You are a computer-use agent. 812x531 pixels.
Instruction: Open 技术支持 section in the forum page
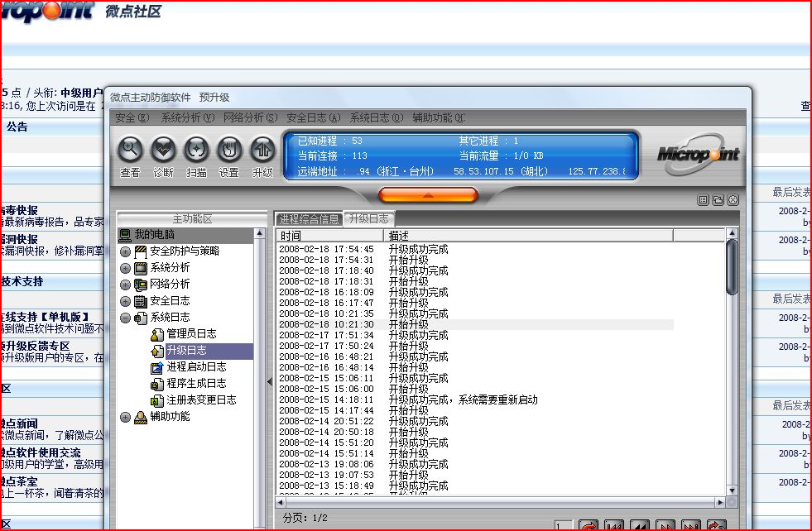[x=22, y=281]
